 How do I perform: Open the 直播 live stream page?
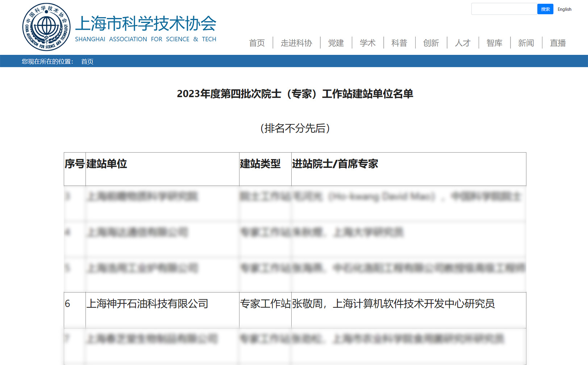pyautogui.click(x=557, y=43)
